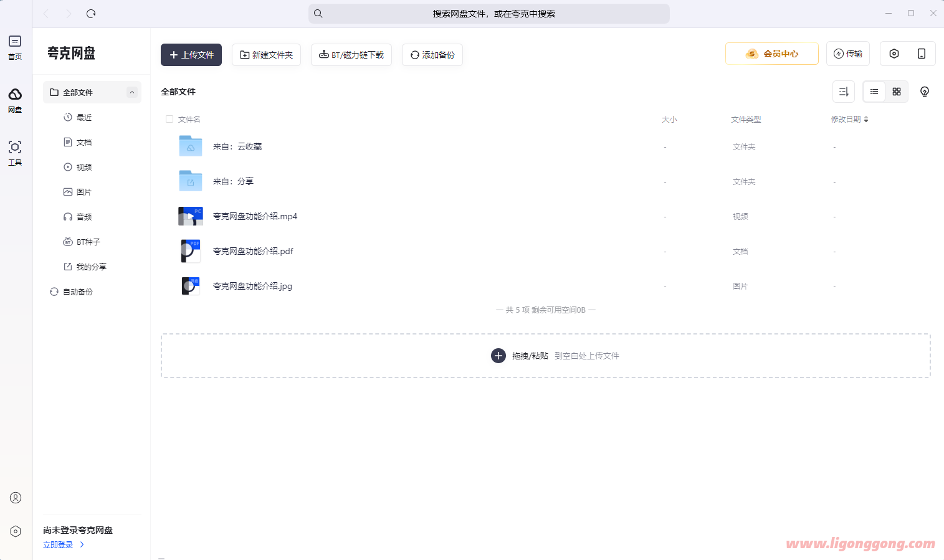Expand the arrow next to 立即登录
The width and height of the screenshot is (944, 560).
click(81, 544)
